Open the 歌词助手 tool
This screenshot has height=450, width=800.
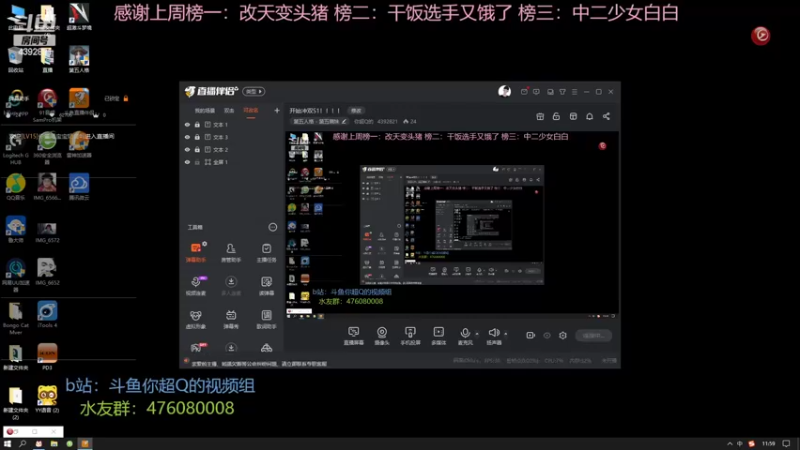266,319
